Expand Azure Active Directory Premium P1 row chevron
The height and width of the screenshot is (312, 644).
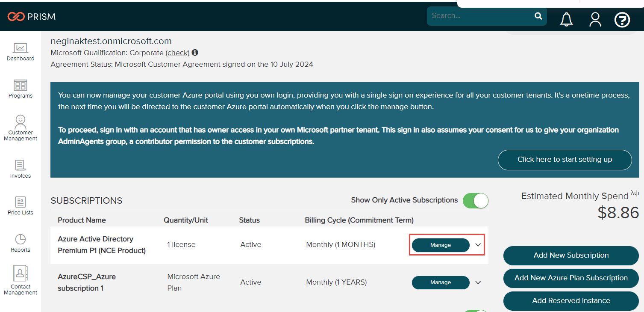[x=478, y=245]
